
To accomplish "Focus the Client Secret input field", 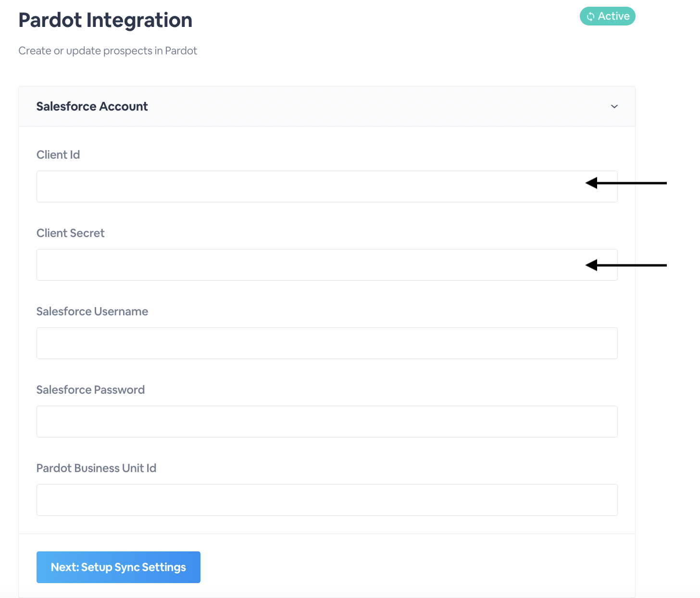I will coord(327,265).
